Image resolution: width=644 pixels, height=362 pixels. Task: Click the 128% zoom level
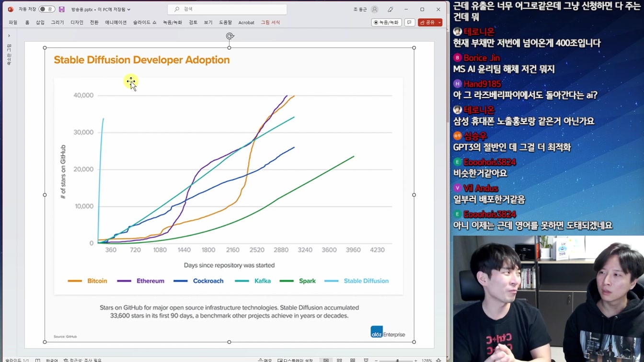[426, 360]
